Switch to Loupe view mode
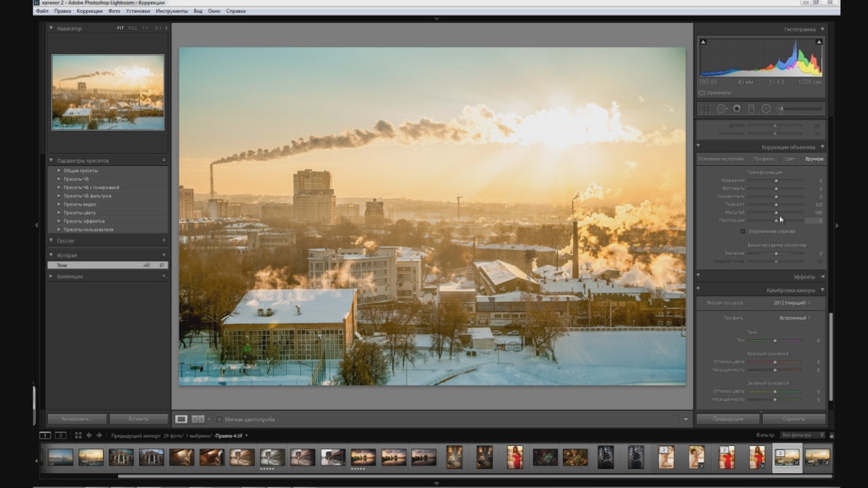 coord(181,420)
